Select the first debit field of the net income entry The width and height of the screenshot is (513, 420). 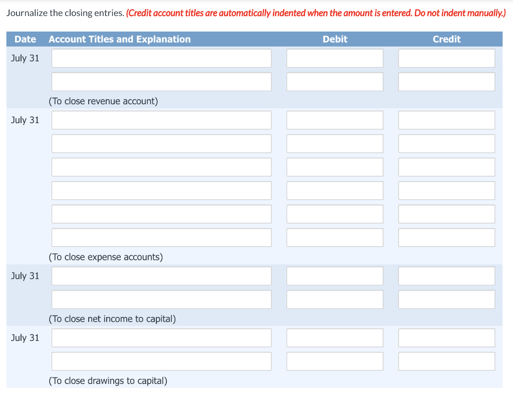coord(335,276)
